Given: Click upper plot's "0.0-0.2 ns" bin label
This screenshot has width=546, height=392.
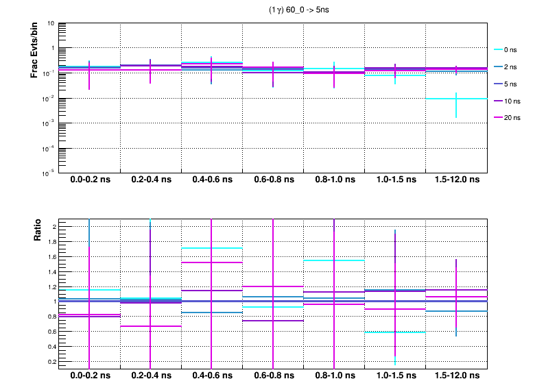Looking at the screenshot, I should pos(90,180).
